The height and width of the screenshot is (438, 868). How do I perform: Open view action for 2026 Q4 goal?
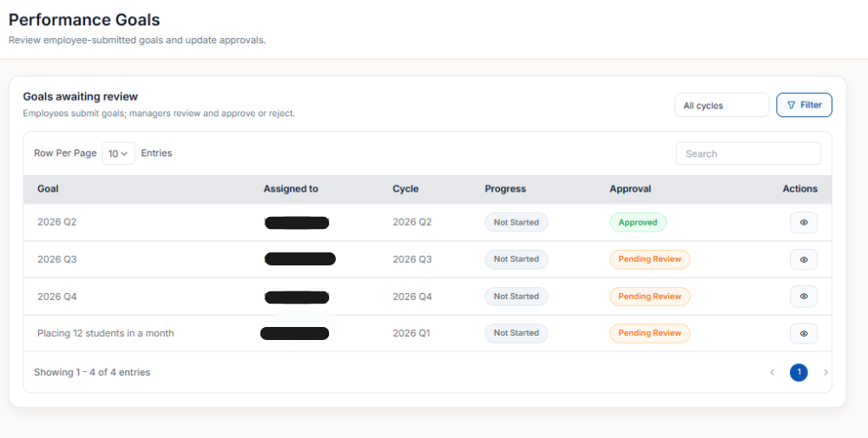[x=803, y=297]
